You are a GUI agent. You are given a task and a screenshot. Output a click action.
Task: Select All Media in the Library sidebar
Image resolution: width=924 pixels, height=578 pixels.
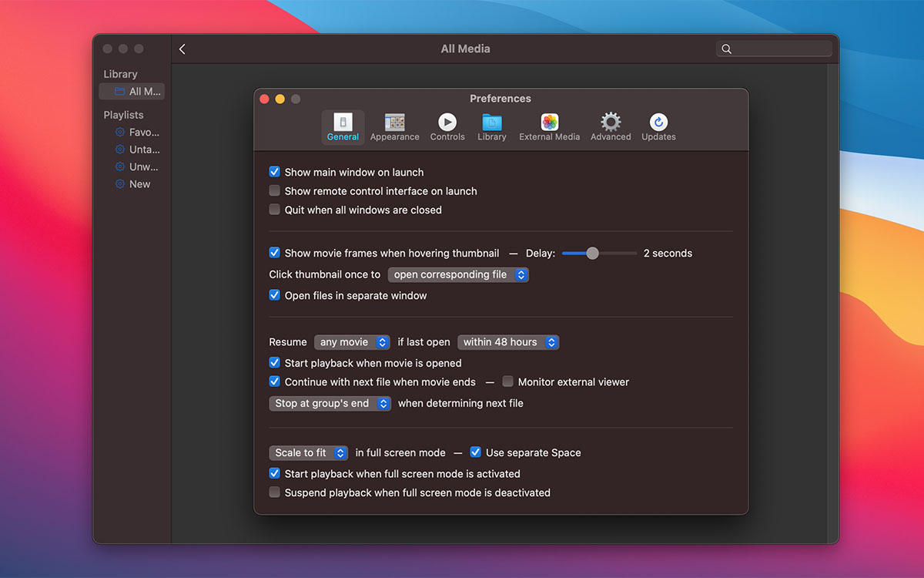(x=132, y=91)
